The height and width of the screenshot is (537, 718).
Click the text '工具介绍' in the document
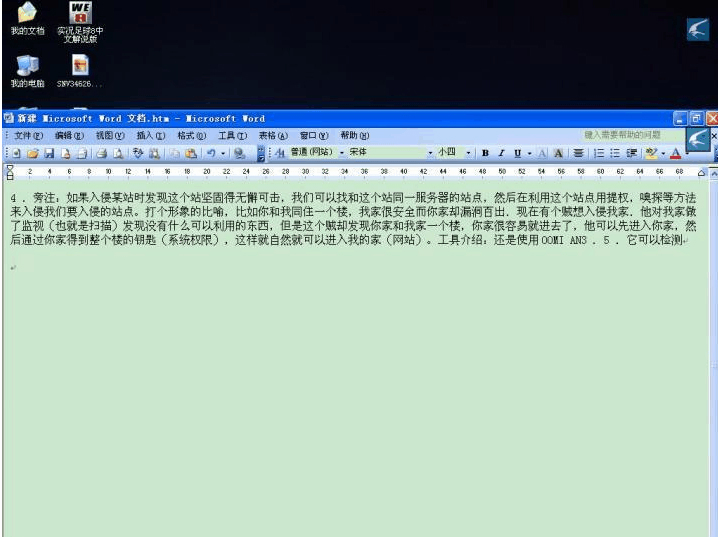(459, 240)
